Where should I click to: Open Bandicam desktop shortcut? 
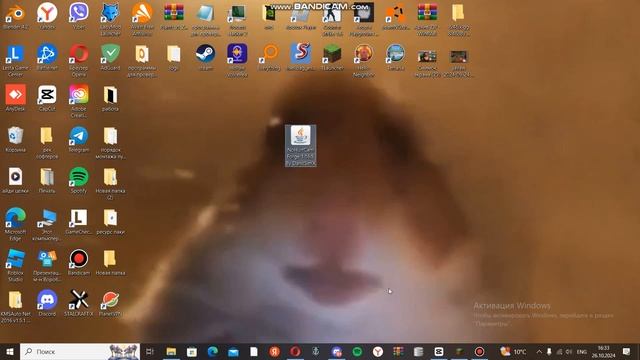[x=79, y=262]
